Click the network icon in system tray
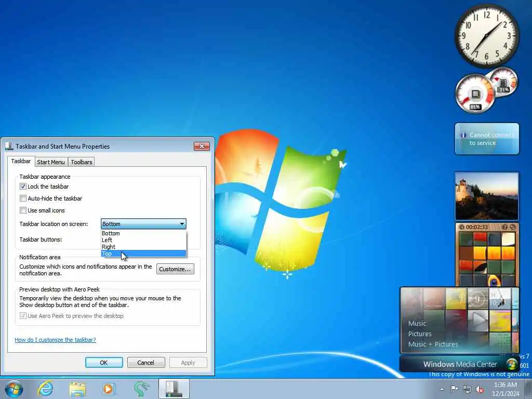The width and height of the screenshot is (532, 399). click(x=467, y=390)
